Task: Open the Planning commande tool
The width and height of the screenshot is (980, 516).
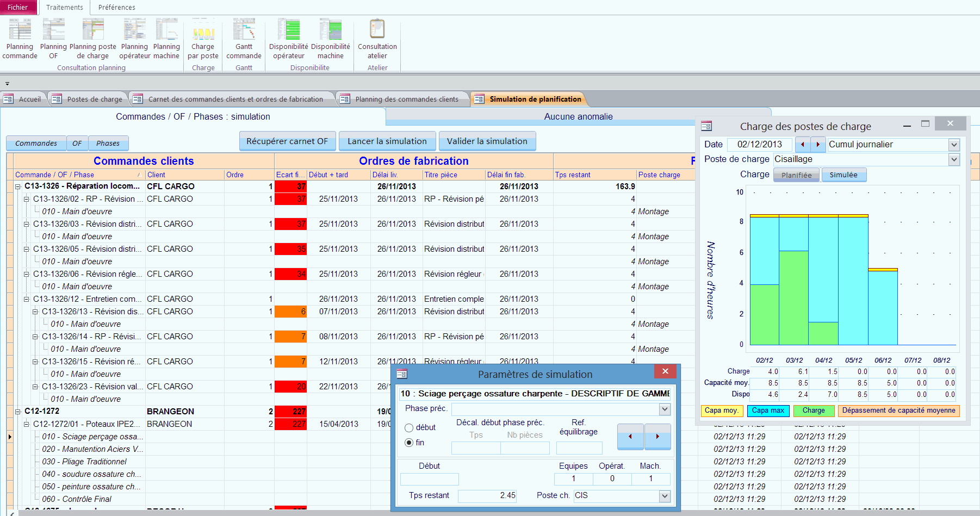Action: [20, 38]
